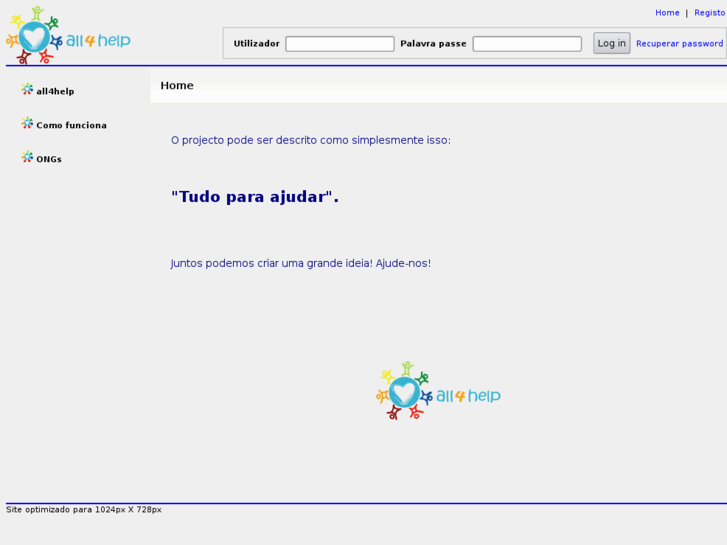This screenshot has width=727, height=545.
Task: Click the Palavra passe label
Action: 433,44
